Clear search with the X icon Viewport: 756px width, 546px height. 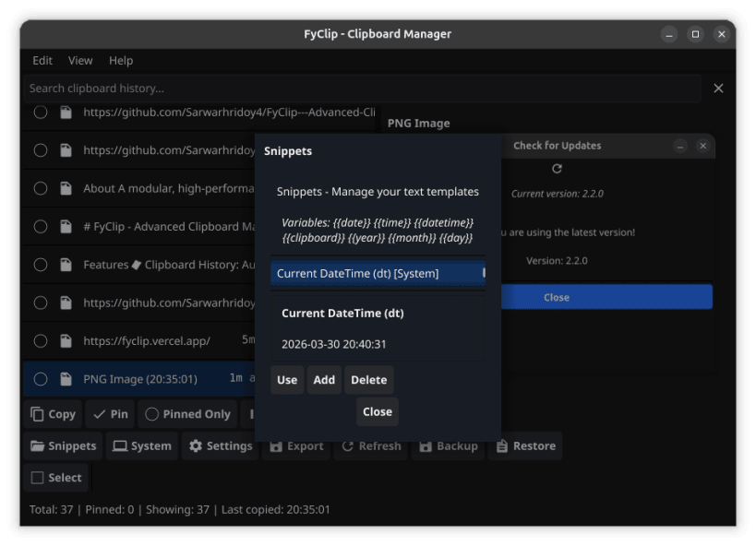718,89
